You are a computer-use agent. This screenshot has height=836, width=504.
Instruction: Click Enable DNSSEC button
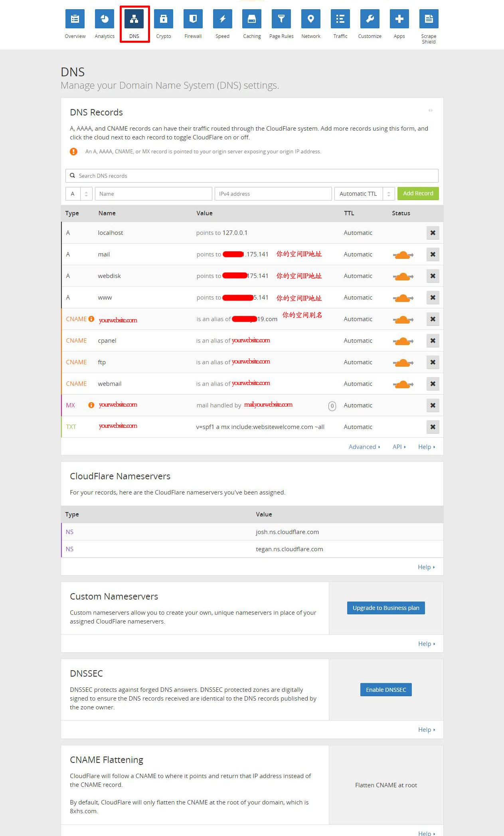pyautogui.click(x=386, y=690)
